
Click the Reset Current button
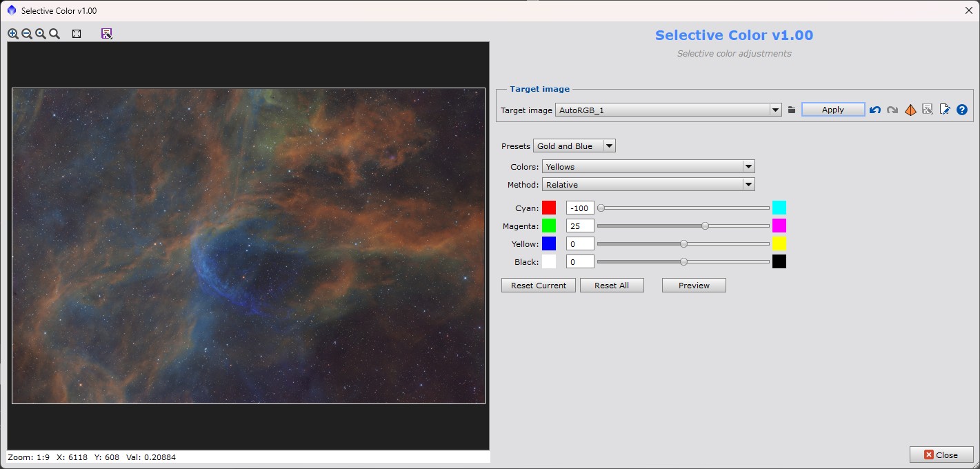pyautogui.click(x=538, y=286)
